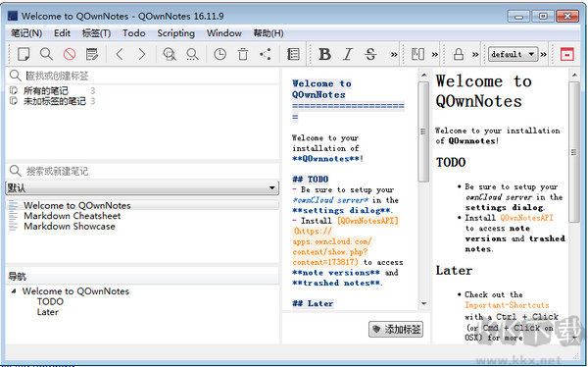Open the 标签(T) menu

pos(96,33)
